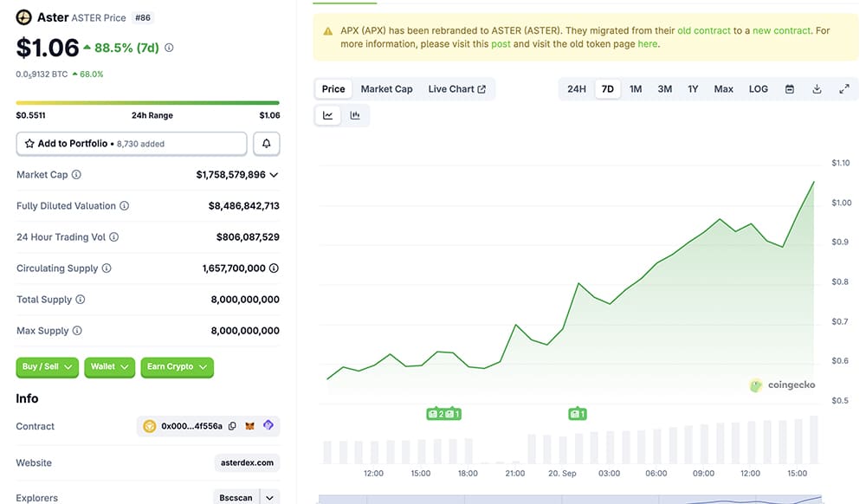The height and width of the screenshot is (504, 866).
Task: Switch to candlestick chart view
Action: 352,113
